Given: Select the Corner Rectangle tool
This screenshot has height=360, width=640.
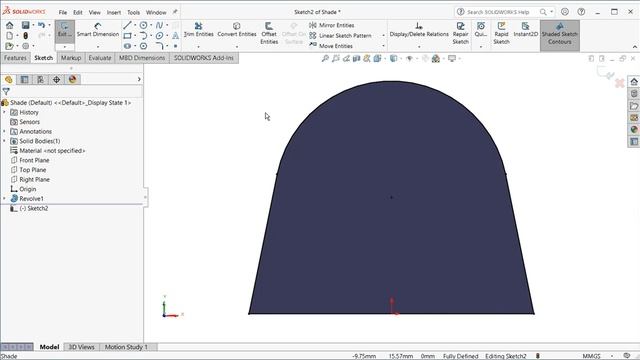Looking at the screenshot, I should tap(127, 36).
